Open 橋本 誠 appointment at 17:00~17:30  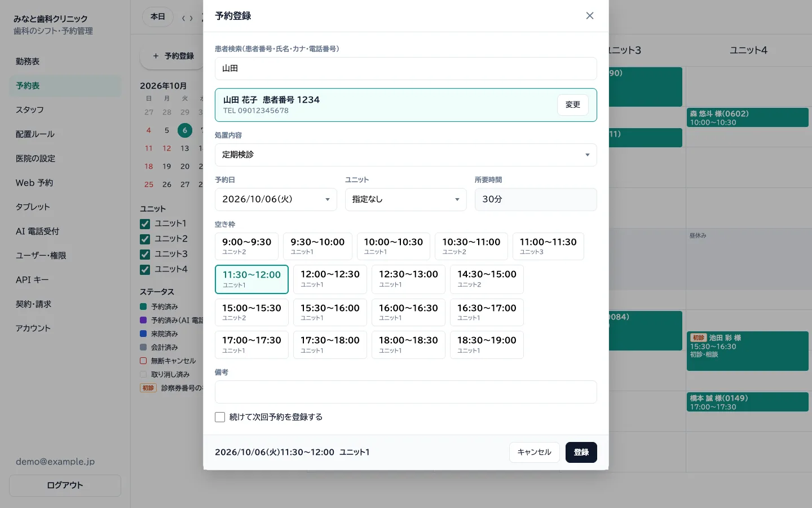pos(747,402)
